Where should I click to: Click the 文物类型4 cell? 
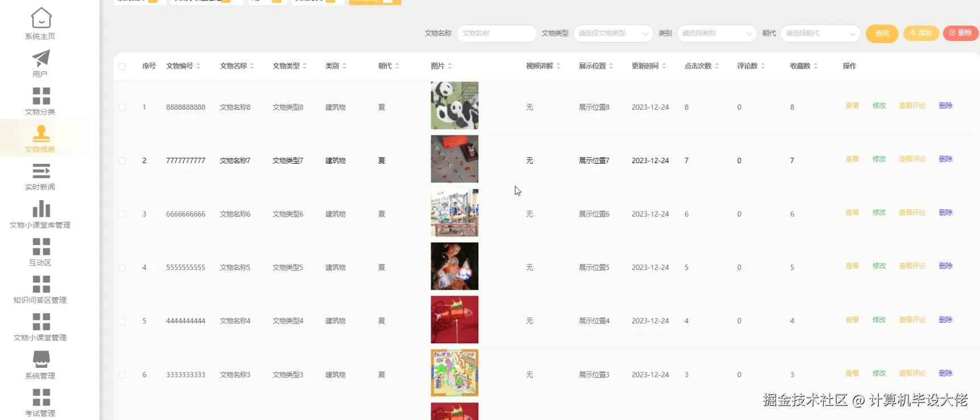click(287, 321)
